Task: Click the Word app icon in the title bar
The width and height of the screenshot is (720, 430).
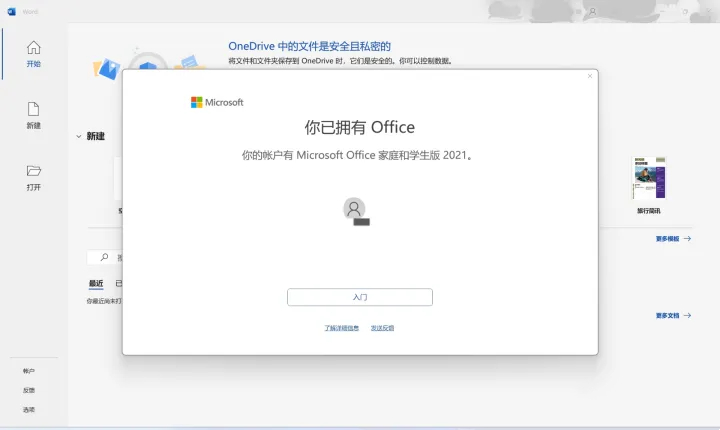Action: pyautogui.click(x=11, y=11)
